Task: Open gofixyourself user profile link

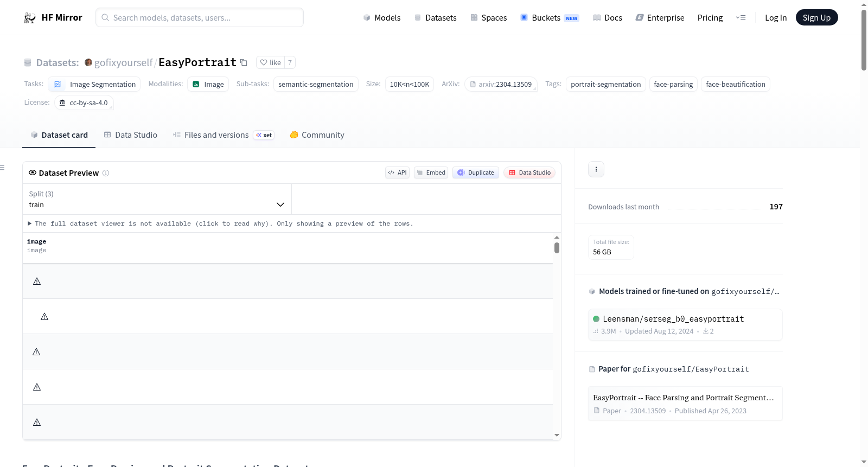Action: pos(123,63)
